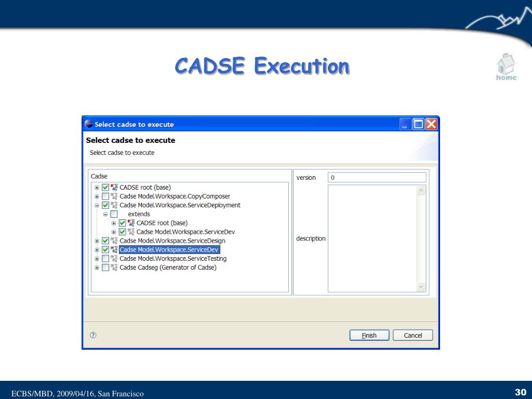Click the Eclipse icon in the dialog title bar
Image resolution: width=532 pixels, height=399 pixels.
pyautogui.click(x=89, y=124)
